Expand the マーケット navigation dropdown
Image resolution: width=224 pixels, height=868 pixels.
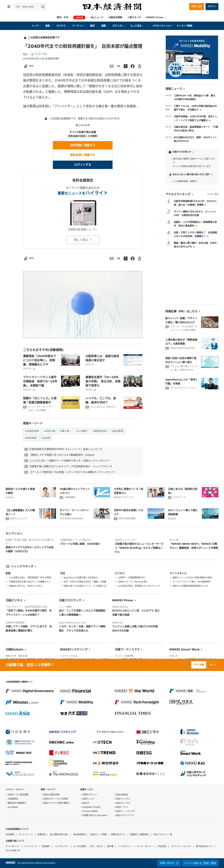(x=79, y=26)
